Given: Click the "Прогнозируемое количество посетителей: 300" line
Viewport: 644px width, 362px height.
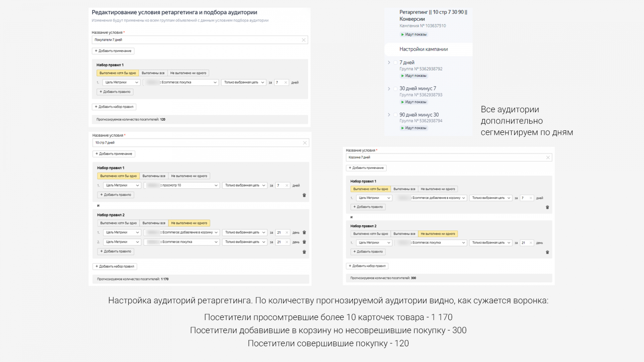Looking at the screenshot, I should (x=383, y=278).
